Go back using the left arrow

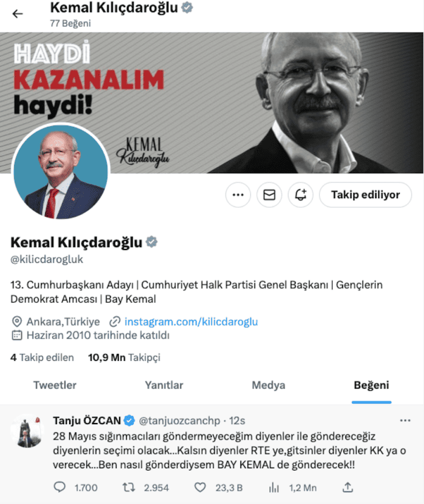coord(18,14)
